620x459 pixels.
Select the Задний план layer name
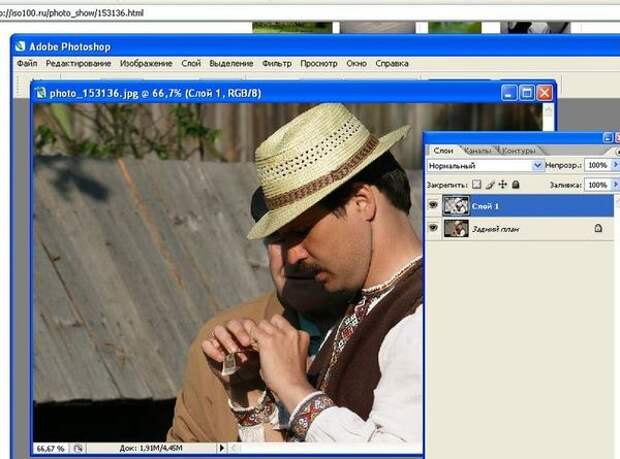(x=495, y=229)
